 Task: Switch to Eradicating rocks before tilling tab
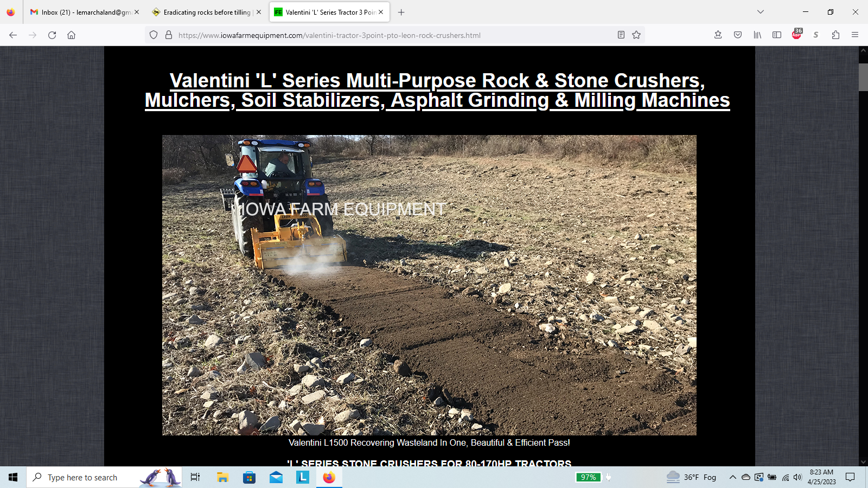(207, 12)
